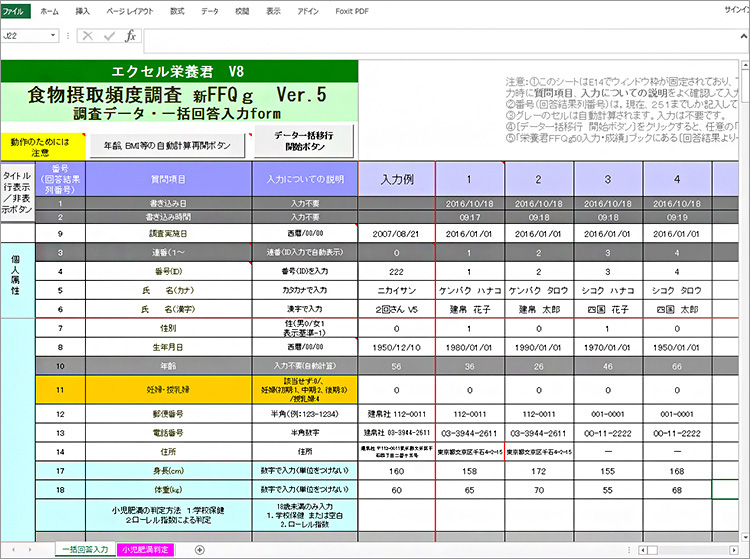Select the エクセル栄養君 V8 green title cell

point(179,71)
